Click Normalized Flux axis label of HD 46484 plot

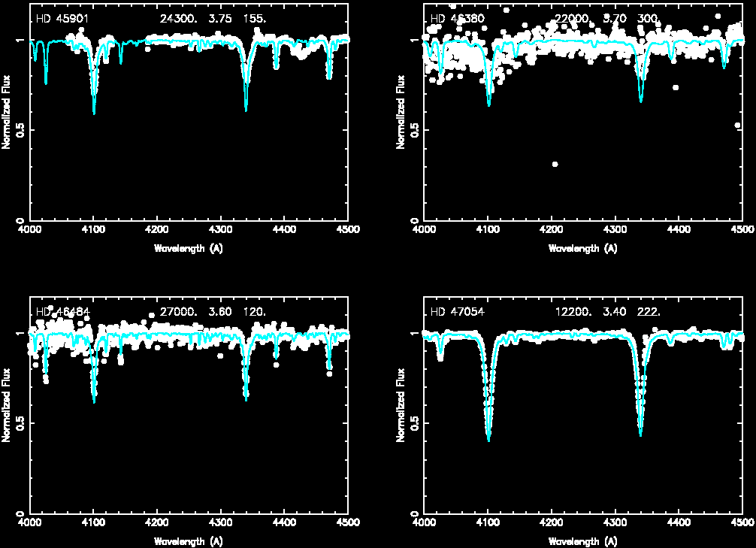coord(7,404)
